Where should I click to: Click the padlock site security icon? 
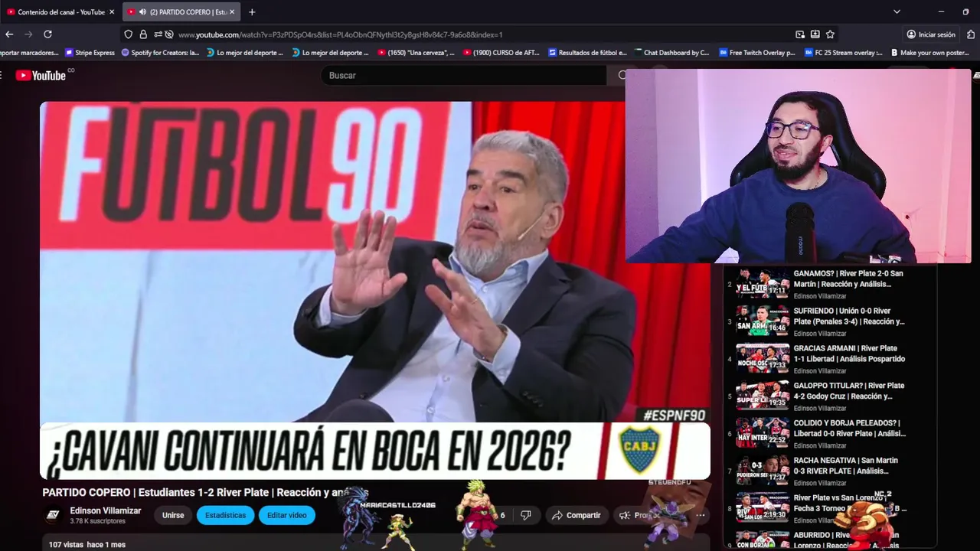(x=143, y=34)
